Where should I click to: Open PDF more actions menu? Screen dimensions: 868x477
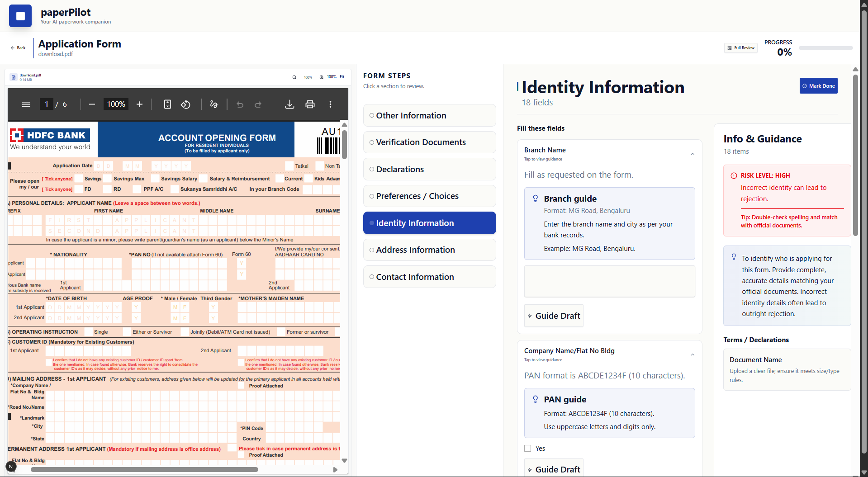coord(330,104)
